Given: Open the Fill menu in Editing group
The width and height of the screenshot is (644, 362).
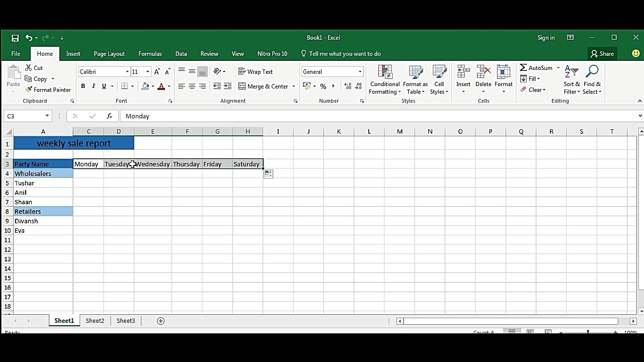Looking at the screenshot, I should (530, 79).
